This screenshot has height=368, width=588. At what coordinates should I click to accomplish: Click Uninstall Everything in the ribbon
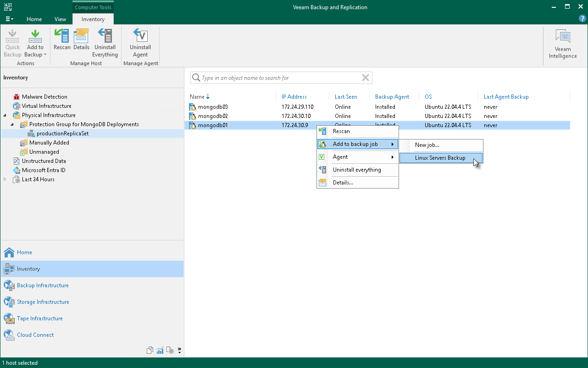(105, 43)
